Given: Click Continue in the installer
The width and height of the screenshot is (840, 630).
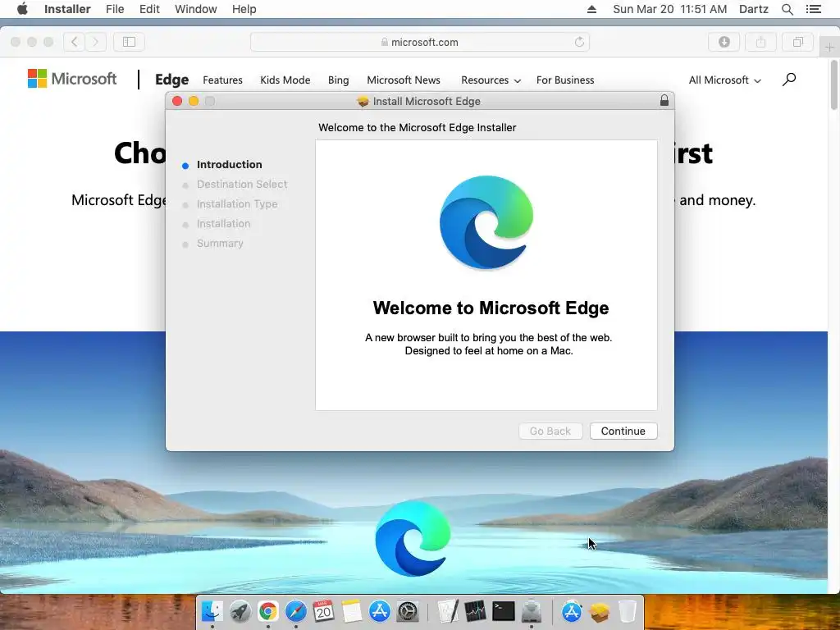Looking at the screenshot, I should pos(623,431).
